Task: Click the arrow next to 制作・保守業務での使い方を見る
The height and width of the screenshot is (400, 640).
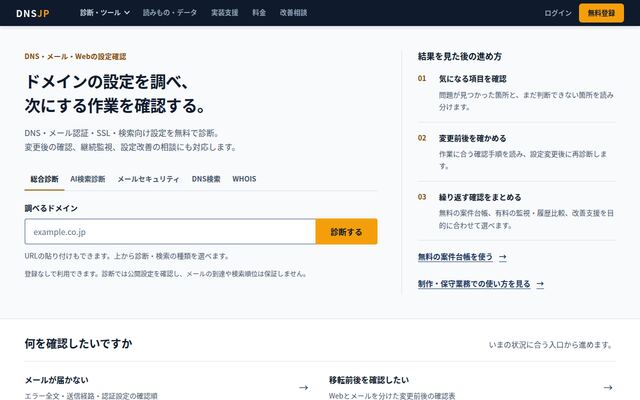Action: click(x=540, y=284)
